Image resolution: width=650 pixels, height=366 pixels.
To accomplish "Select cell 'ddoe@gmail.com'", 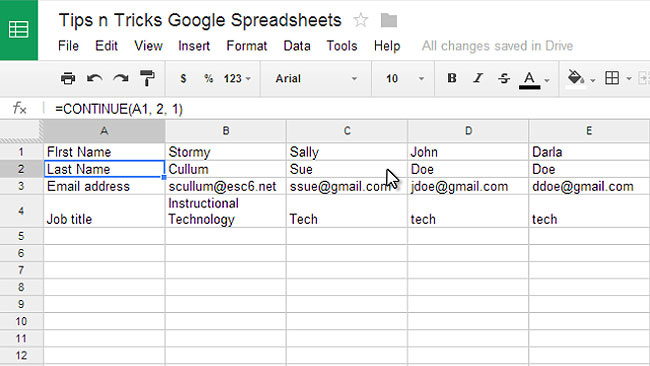I will [x=589, y=186].
